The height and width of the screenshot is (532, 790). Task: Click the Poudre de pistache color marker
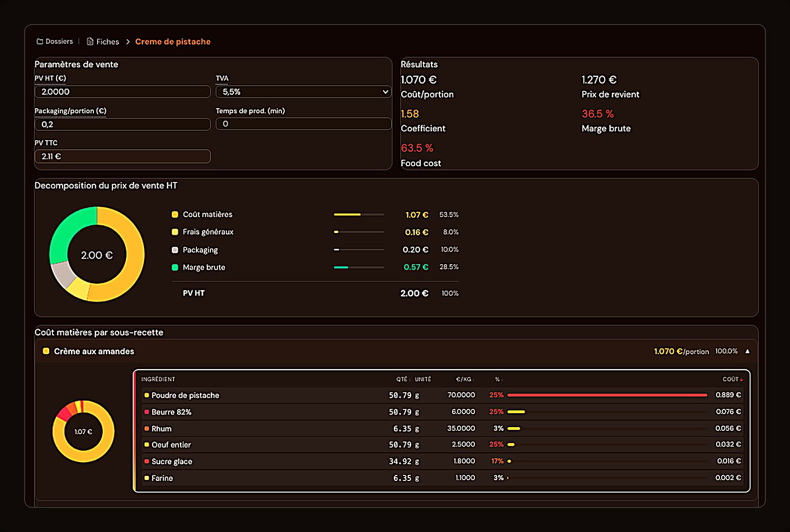[147, 395]
